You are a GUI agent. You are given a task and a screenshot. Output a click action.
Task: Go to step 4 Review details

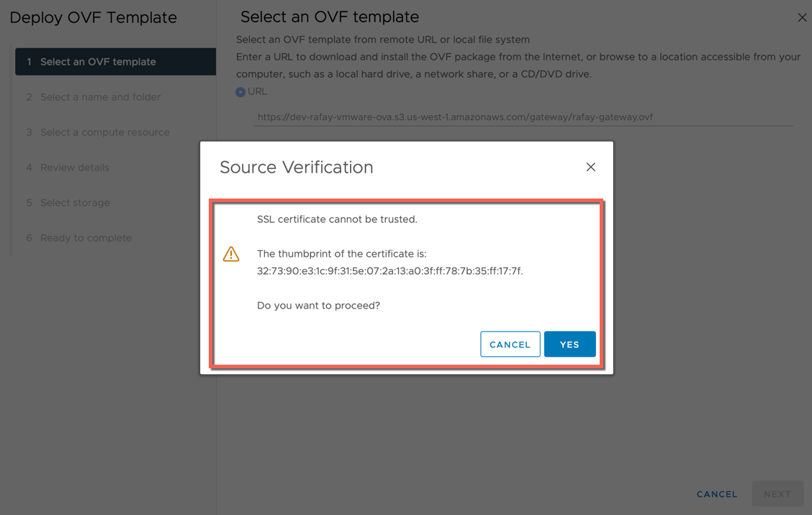pyautogui.click(x=68, y=167)
